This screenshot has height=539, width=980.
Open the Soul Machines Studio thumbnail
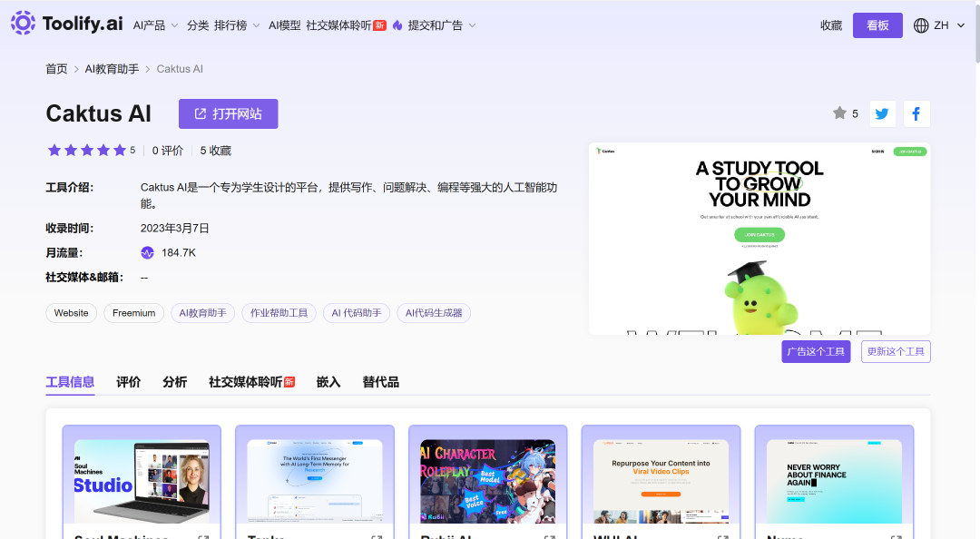pos(142,482)
